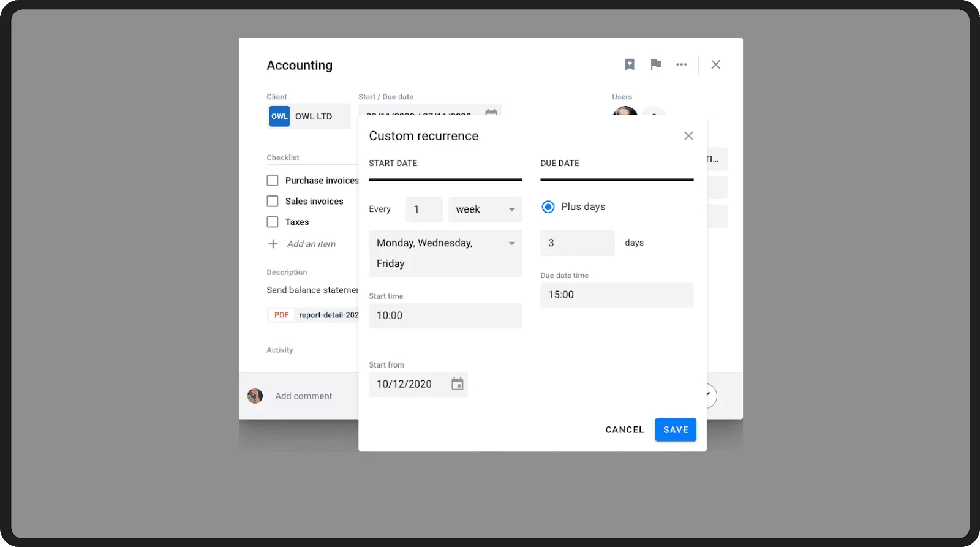Click the Every interval number field

(424, 209)
